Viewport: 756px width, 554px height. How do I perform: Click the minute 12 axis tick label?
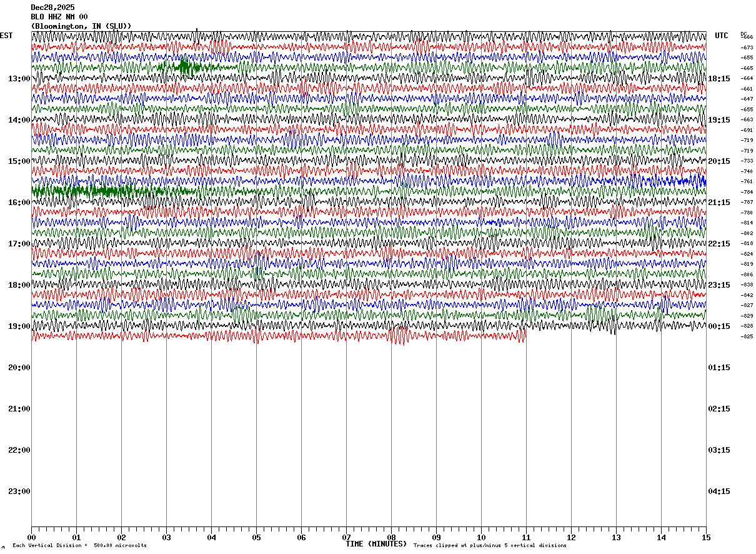coord(571,538)
